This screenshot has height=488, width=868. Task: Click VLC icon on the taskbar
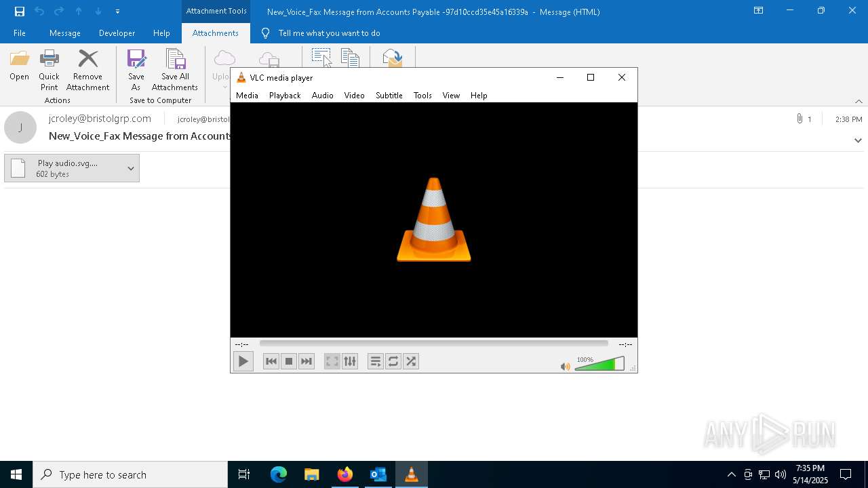tap(411, 474)
